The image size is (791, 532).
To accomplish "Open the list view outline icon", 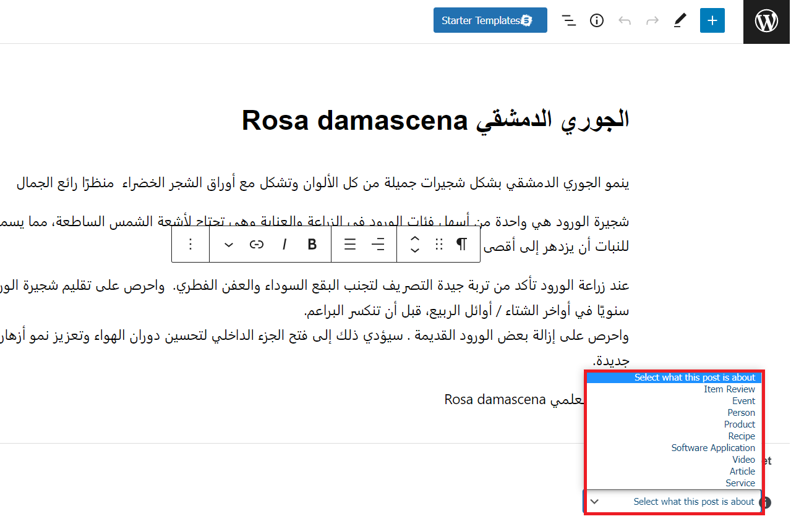I will [568, 20].
